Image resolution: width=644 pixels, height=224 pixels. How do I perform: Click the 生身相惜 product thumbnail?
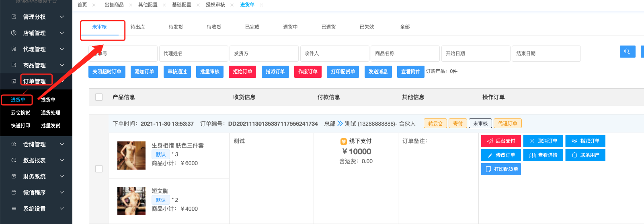pos(131,156)
